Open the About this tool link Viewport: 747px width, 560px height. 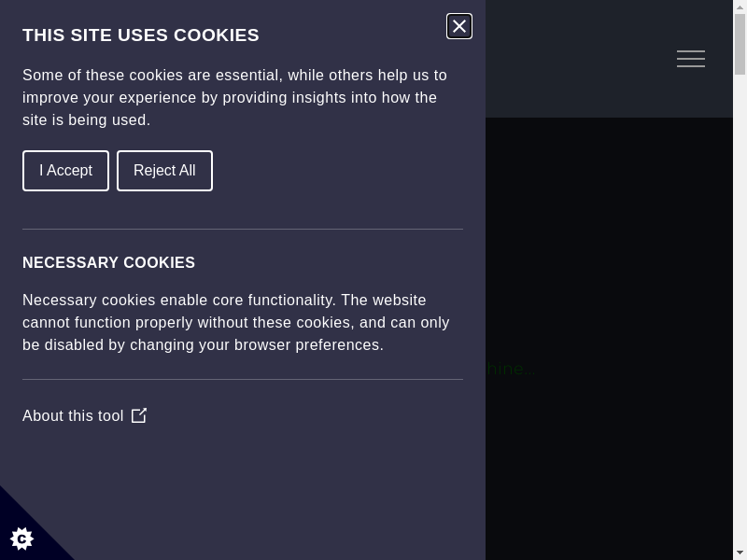click(73, 415)
